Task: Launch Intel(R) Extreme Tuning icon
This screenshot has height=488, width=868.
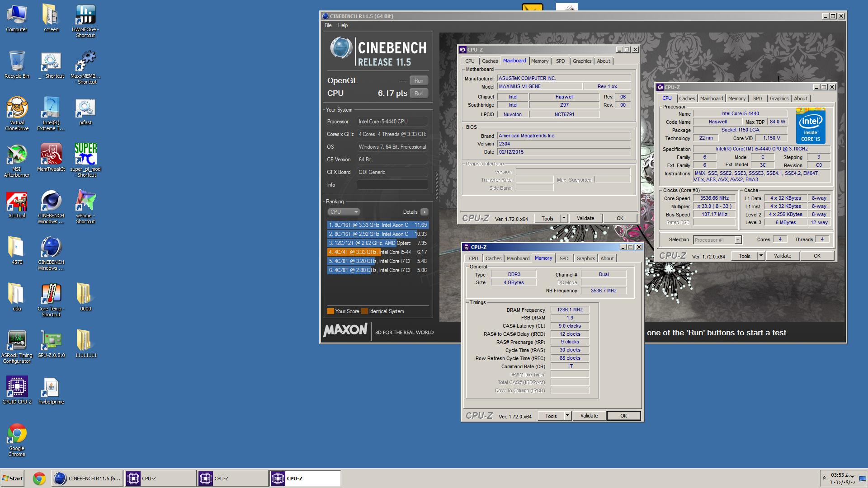Action: 51,114
